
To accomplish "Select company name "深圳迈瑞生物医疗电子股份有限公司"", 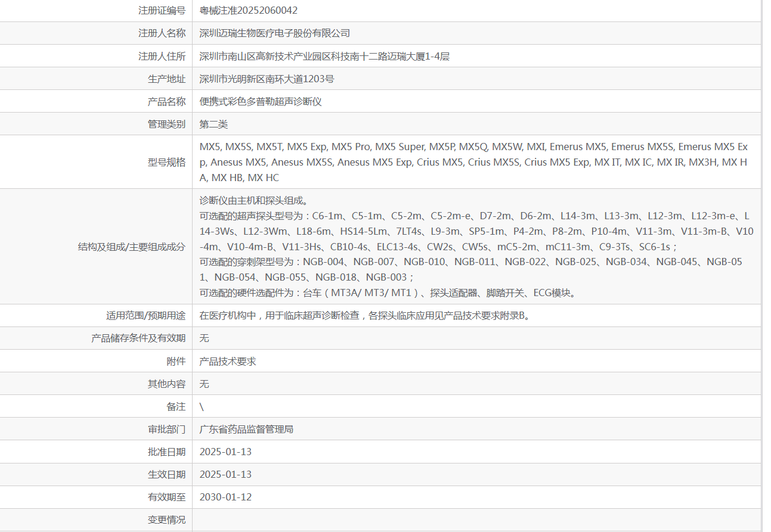I will [x=275, y=33].
